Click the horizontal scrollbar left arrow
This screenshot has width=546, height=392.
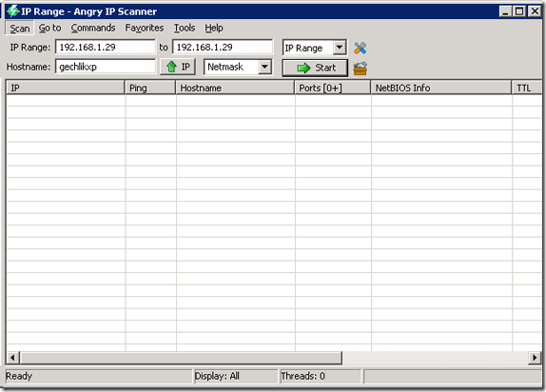point(12,358)
